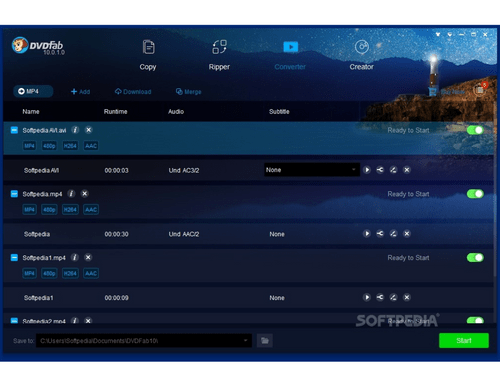Screen dimensions: 500x375
Task: Open the Creator module
Action: 362,55
